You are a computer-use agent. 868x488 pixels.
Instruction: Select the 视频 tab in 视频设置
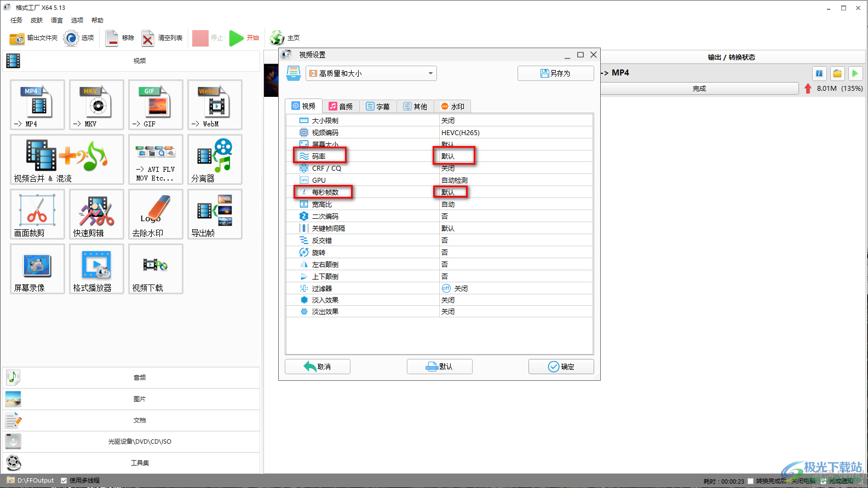[303, 106]
